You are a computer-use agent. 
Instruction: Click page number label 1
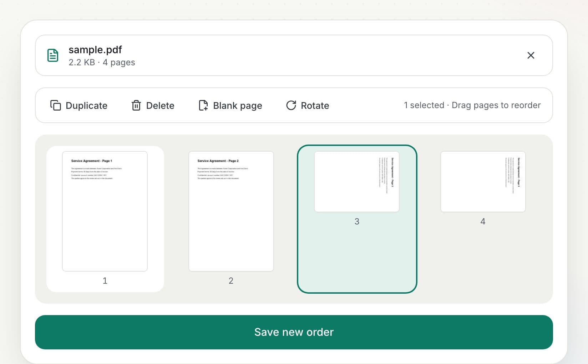(105, 281)
